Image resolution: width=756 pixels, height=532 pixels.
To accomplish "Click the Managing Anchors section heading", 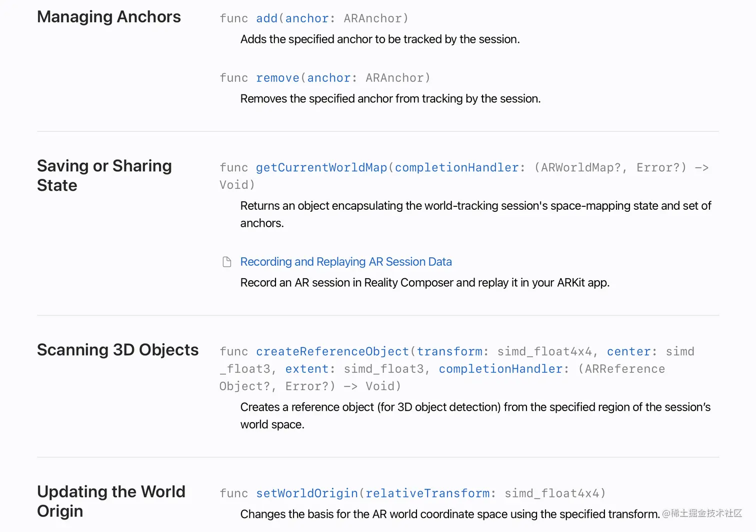I will point(109,17).
